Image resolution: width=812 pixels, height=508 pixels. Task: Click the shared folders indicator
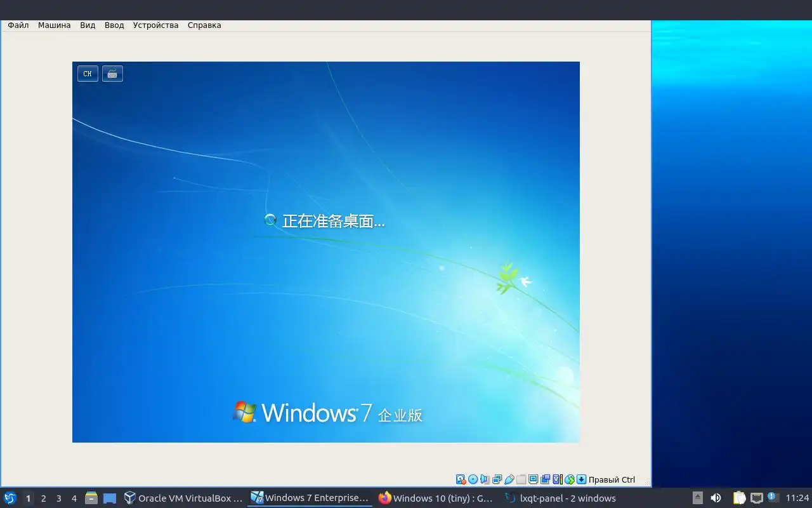click(521, 479)
